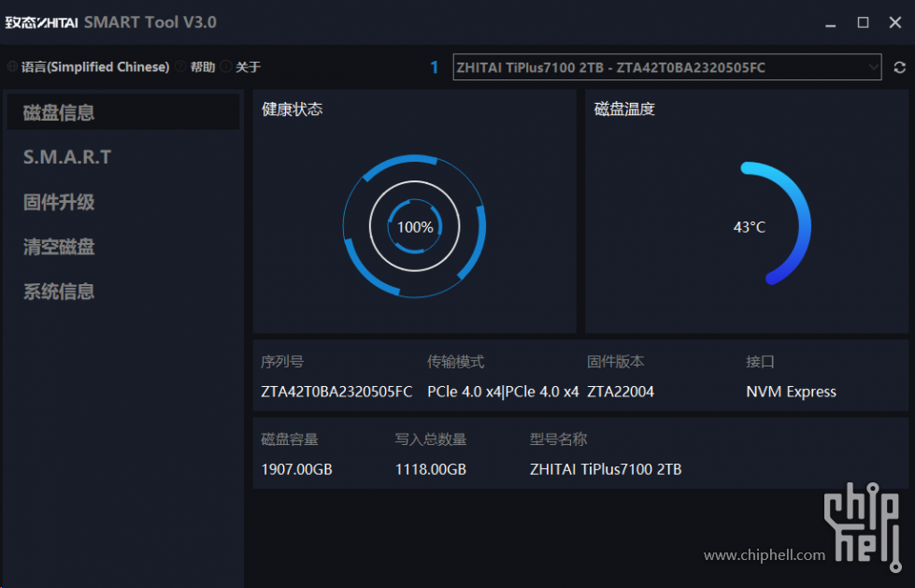Click the 43°C disk temperature reading

point(750,227)
